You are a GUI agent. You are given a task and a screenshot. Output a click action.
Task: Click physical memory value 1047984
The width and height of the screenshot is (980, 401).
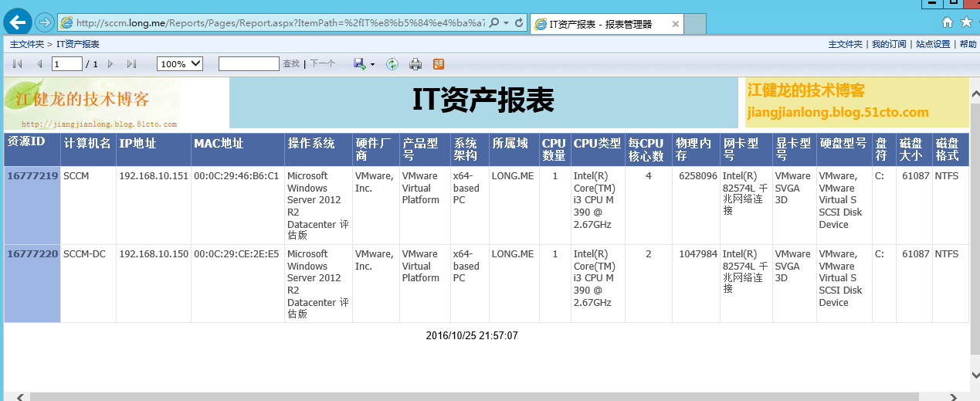pyautogui.click(x=698, y=254)
